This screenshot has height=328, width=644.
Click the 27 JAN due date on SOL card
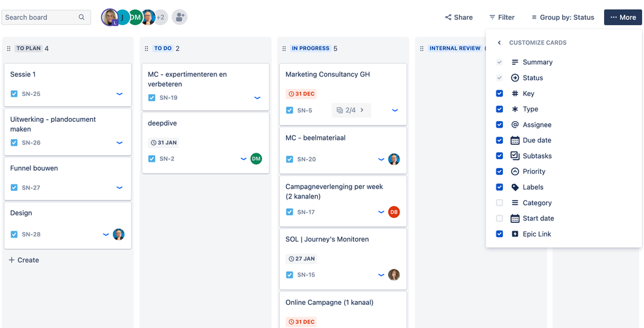[x=301, y=258]
